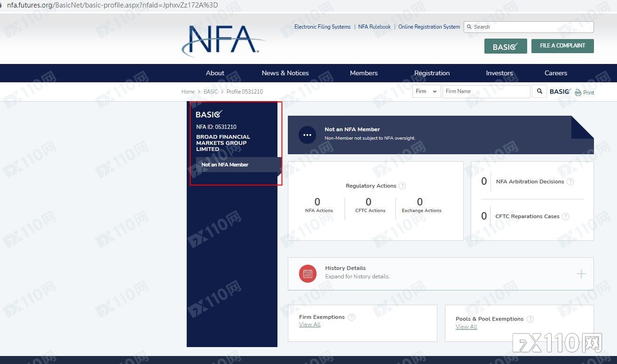
Task: Open the NFA Arbitration Decisions help icon
Action: click(x=570, y=182)
